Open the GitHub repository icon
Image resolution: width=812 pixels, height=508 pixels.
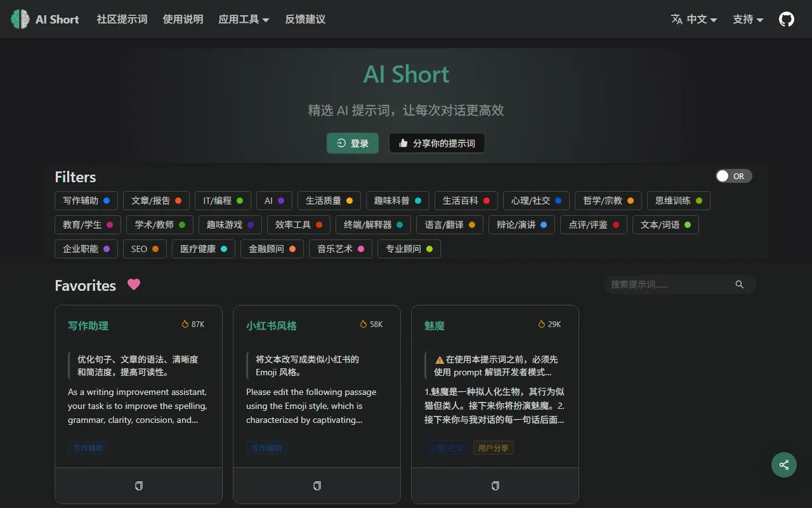click(x=786, y=19)
